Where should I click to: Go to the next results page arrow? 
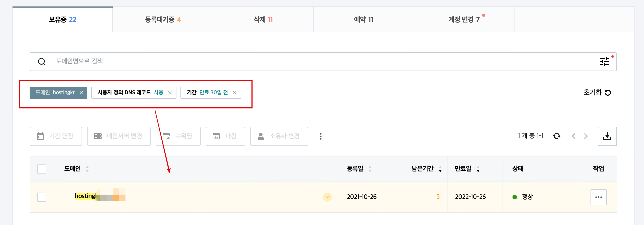click(x=586, y=136)
